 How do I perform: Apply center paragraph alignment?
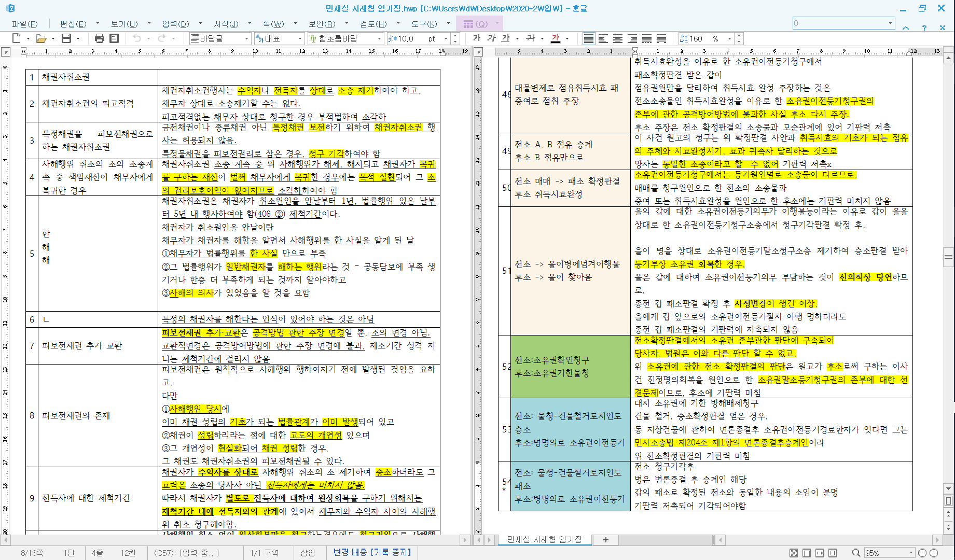tap(617, 38)
